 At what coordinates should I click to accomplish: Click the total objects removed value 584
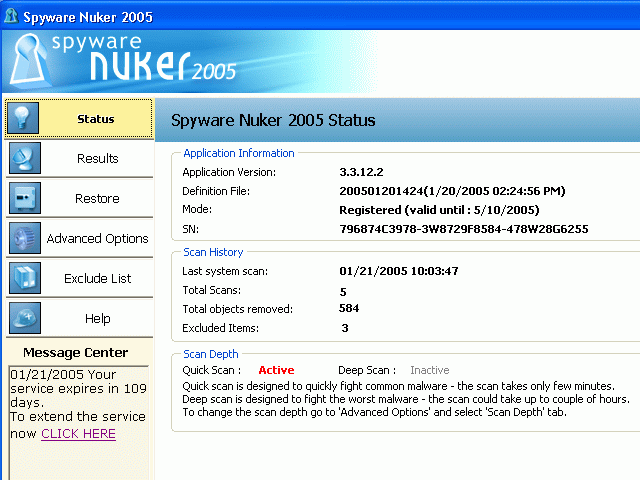(x=349, y=308)
